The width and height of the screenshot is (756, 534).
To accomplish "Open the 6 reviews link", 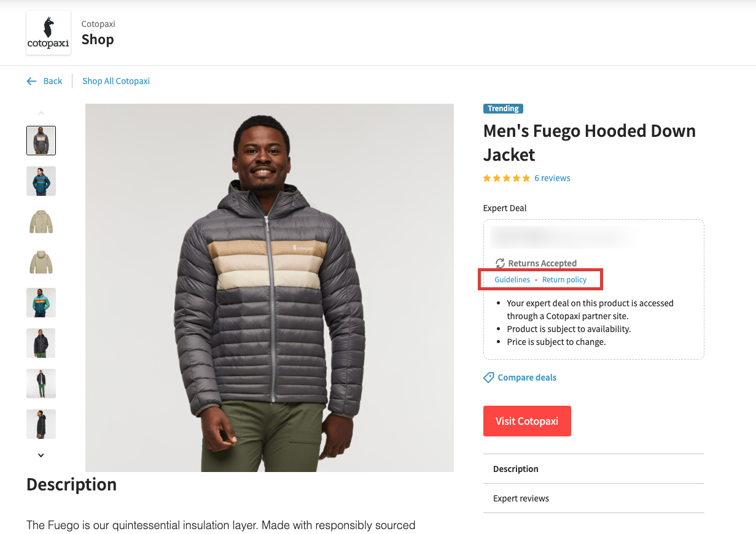I will point(552,178).
